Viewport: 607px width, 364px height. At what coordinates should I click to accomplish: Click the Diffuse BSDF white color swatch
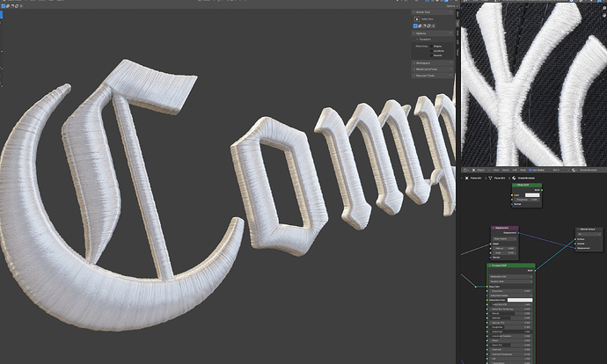coord(532,195)
